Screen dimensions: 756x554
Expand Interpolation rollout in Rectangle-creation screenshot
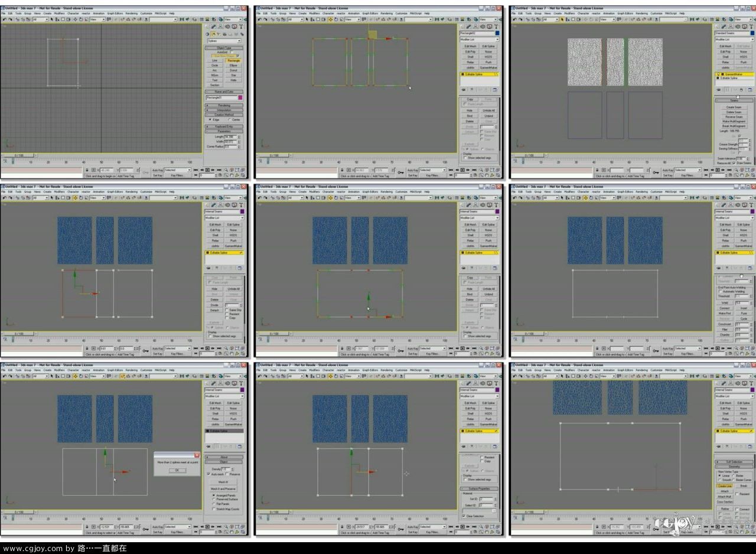coord(224,110)
